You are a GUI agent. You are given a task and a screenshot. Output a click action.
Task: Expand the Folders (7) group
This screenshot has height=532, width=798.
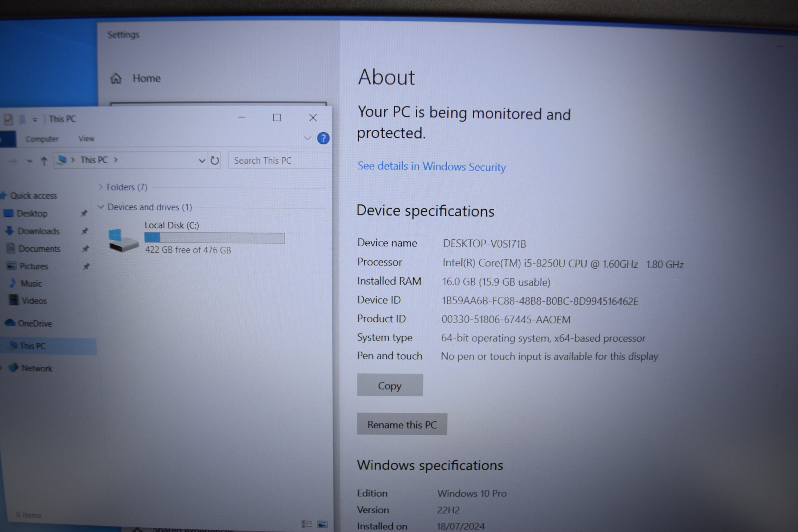pos(100,187)
